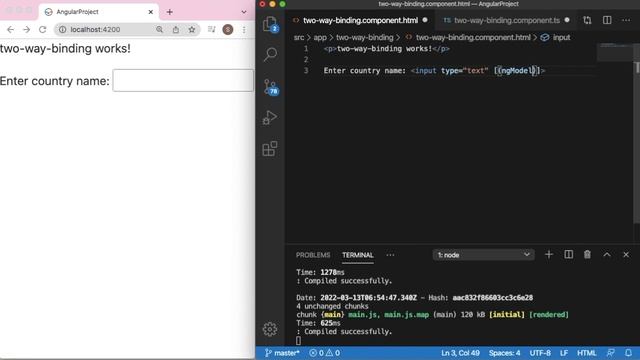Open the Run and Debug view

(x=270, y=118)
